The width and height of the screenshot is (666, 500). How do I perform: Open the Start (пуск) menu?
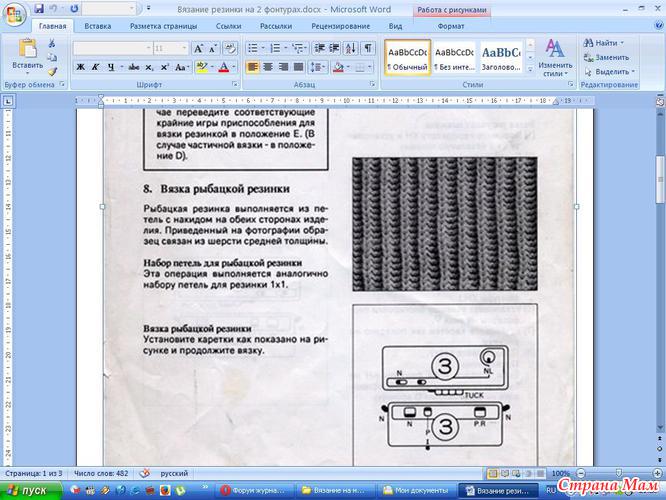[30, 490]
